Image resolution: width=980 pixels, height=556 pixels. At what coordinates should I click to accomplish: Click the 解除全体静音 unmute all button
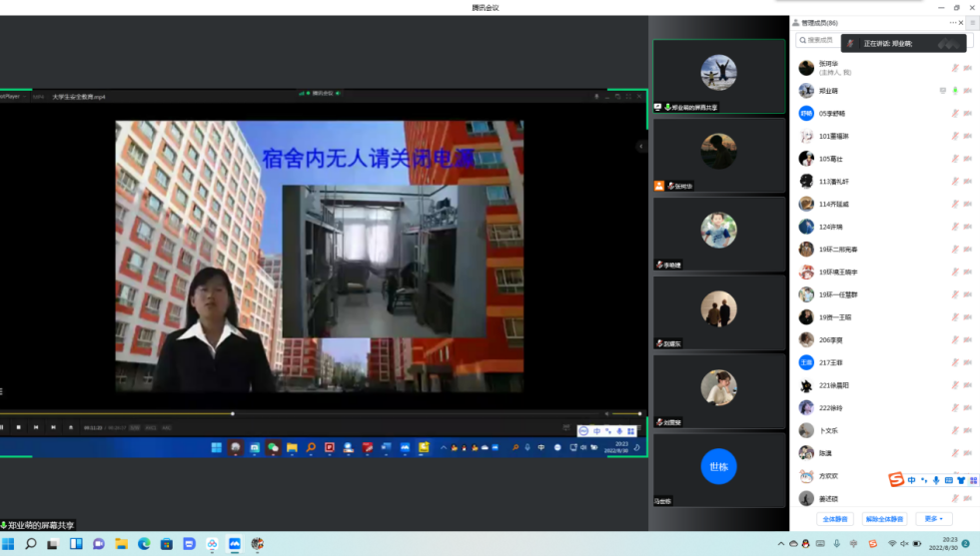(884, 519)
